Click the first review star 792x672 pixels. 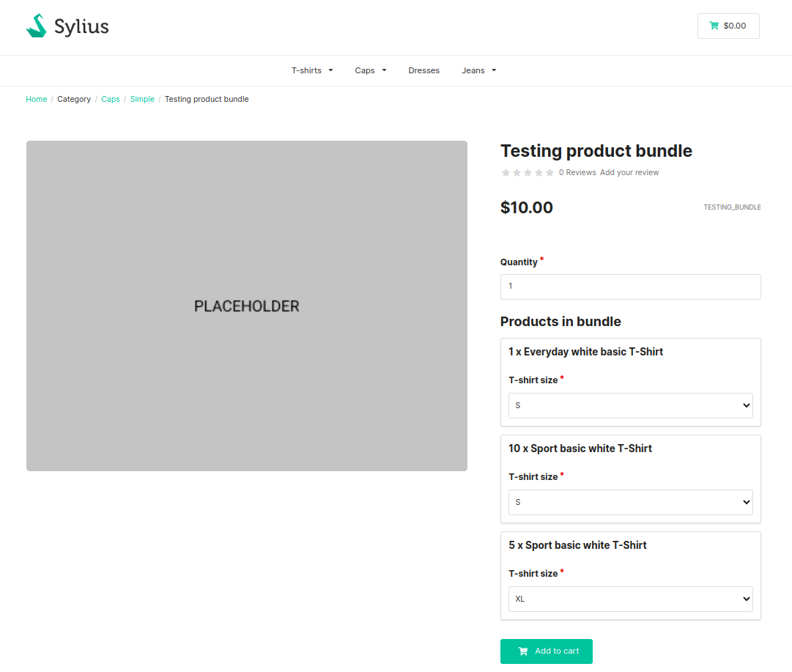[x=506, y=173]
